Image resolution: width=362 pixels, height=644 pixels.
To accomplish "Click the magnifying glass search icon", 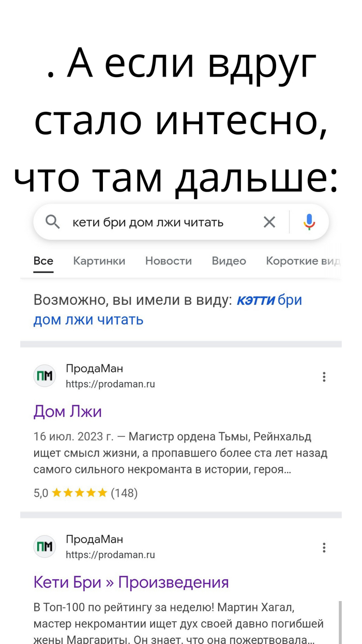I will [53, 222].
